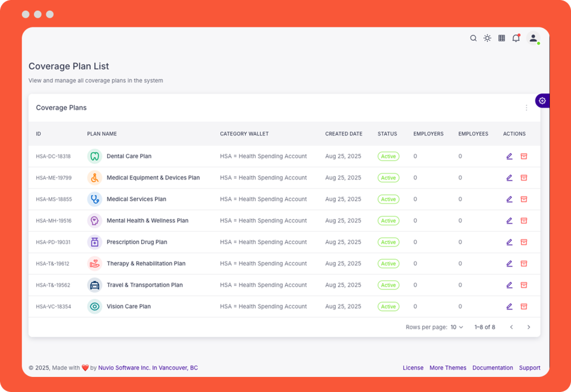The image size is (571, 392).
Task: Sort by Created Date column header
Action: [343, 134]
